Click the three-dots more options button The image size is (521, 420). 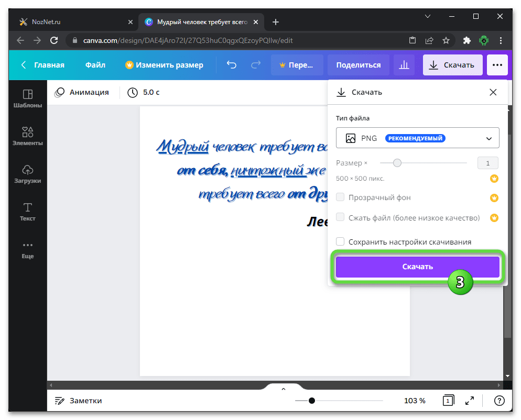click(x=497, y=65)
